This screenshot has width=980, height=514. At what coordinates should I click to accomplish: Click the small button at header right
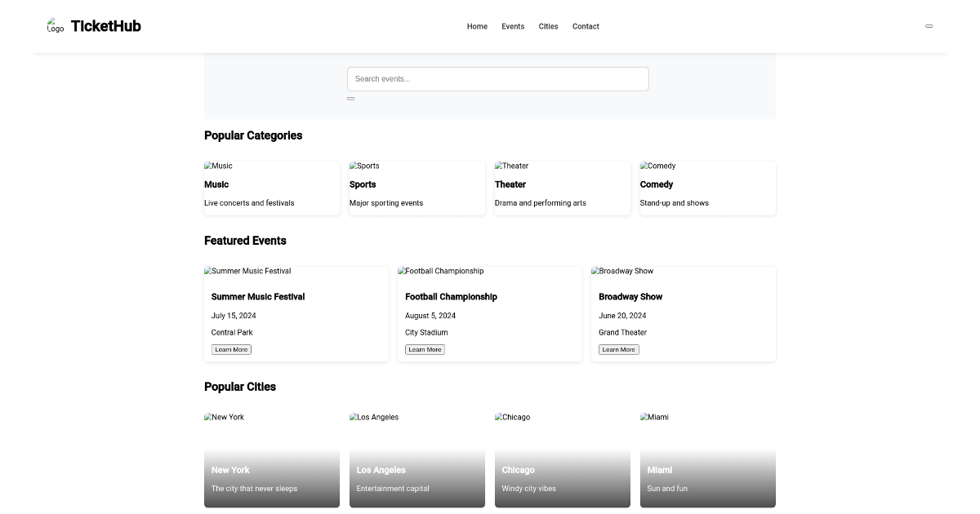929,26
